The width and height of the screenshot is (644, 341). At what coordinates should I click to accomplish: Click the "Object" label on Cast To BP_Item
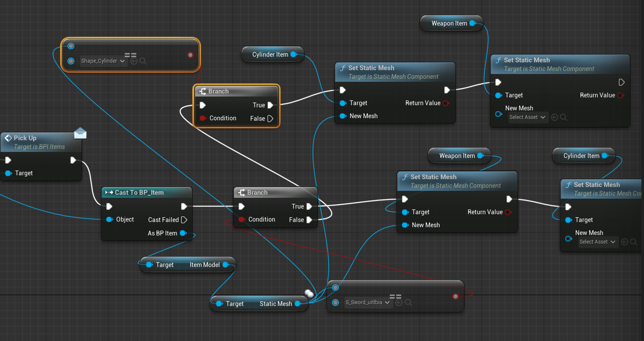tap(125, 219)
